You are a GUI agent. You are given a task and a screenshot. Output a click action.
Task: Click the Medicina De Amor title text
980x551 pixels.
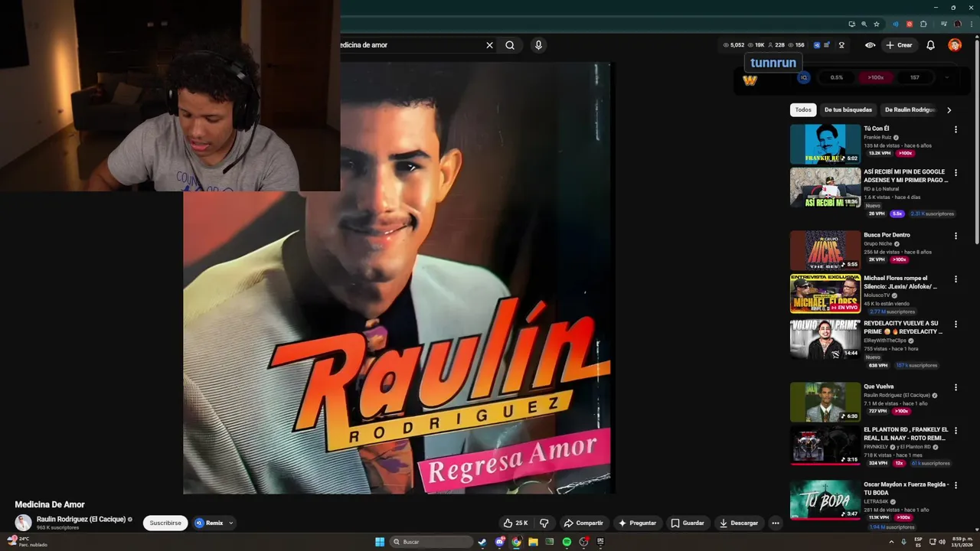tap(50, 504)
